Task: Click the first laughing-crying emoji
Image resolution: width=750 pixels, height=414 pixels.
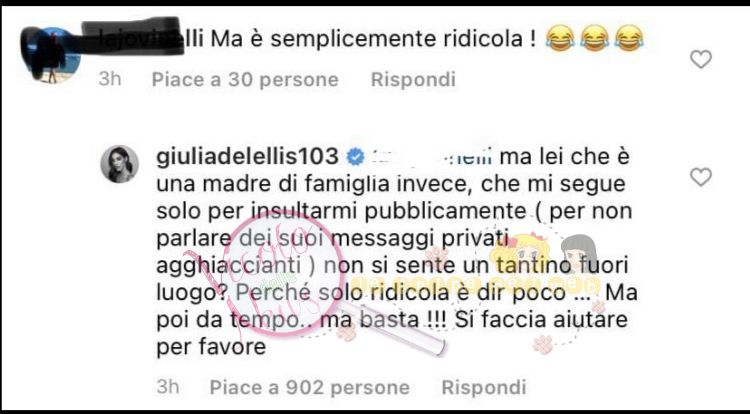Action: [x=560, y=38]
